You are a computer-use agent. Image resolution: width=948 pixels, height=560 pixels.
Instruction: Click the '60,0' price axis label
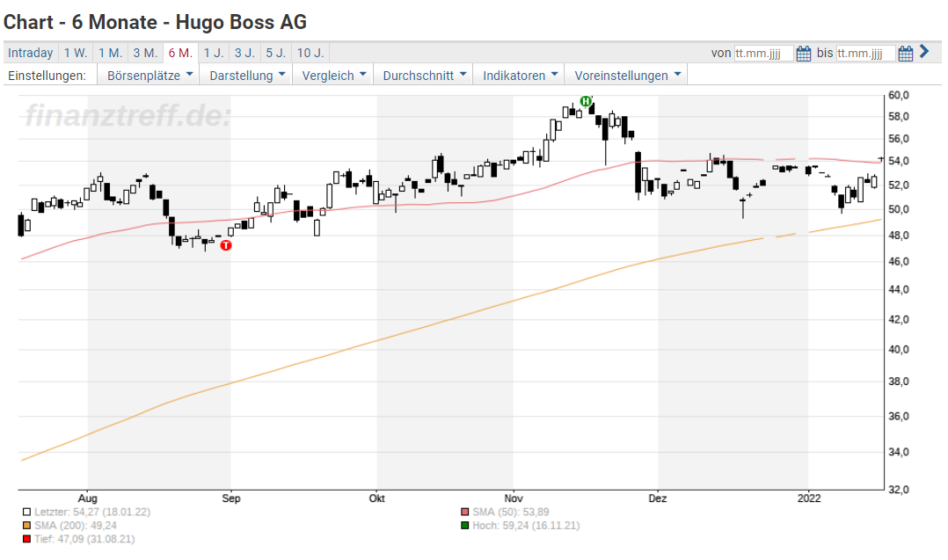pyautogui.click(x=899, y=96)
